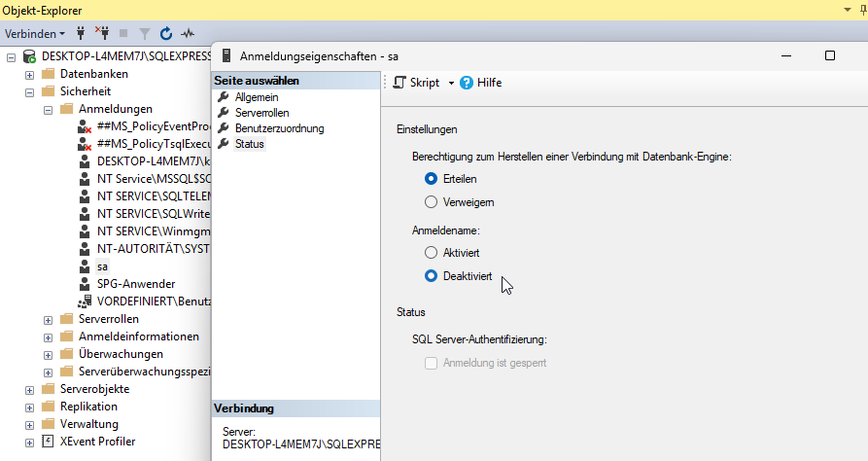
Task: Click the refresh icon in Objekt-Explorer
Action: point(165,33)
